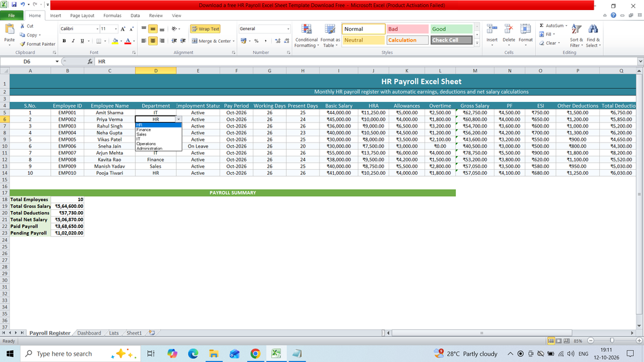Select align text left
The height and width of the screenshot is (362, 644).
pyautogui.click(x=144, y=41)
